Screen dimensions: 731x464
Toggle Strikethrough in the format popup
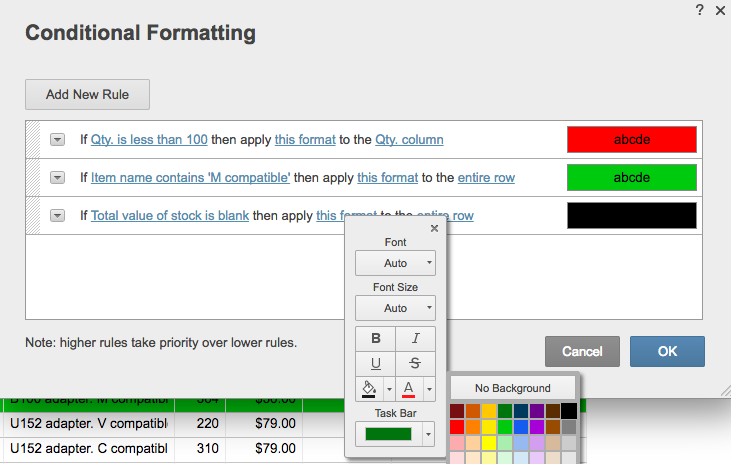[x=415, y=363]
